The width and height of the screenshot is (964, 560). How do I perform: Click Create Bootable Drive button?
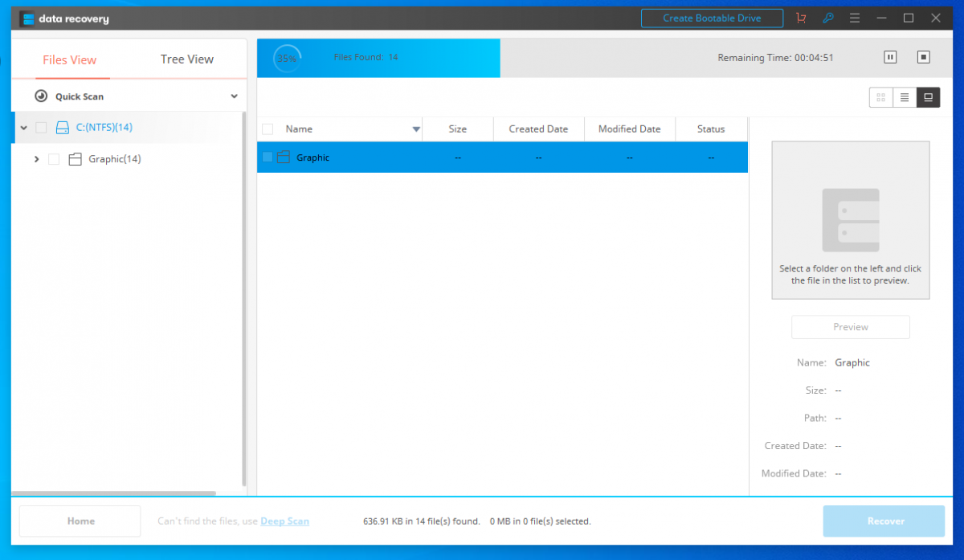(x=712, y=18)
